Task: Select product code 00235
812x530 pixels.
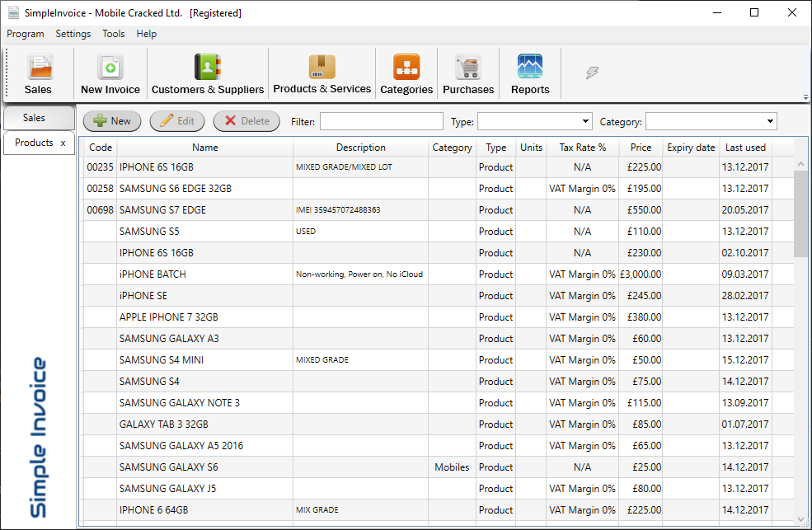Action: point(100,167)
